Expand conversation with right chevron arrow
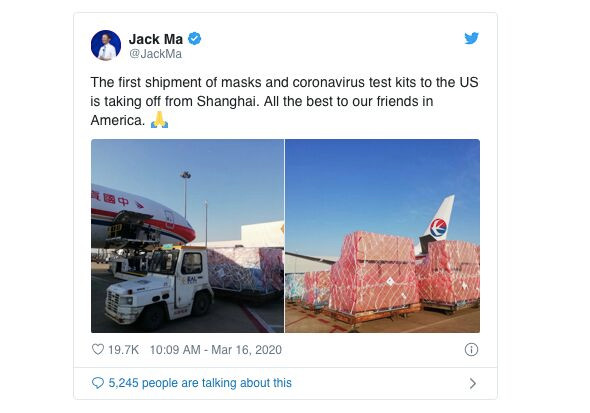The image size is (590, 413). (x=473, y=383)
